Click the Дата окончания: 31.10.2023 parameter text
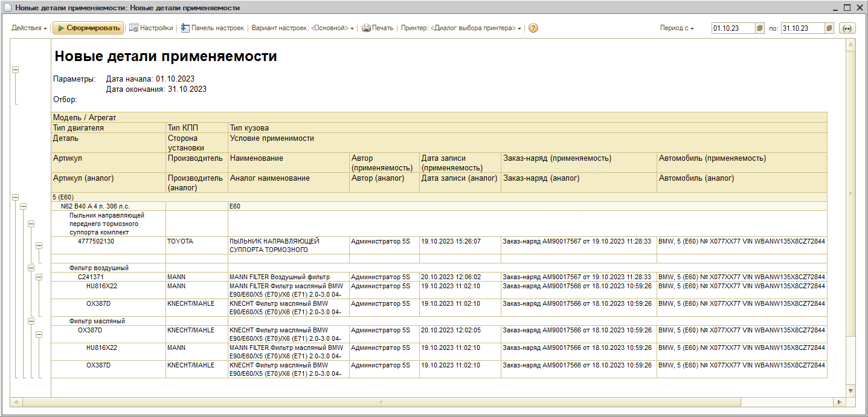 (156, 89)
